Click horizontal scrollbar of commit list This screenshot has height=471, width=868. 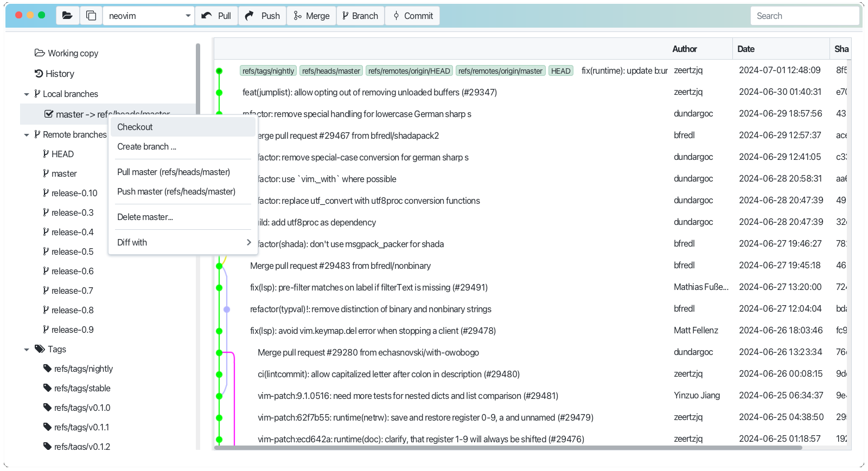coord(508,448)
